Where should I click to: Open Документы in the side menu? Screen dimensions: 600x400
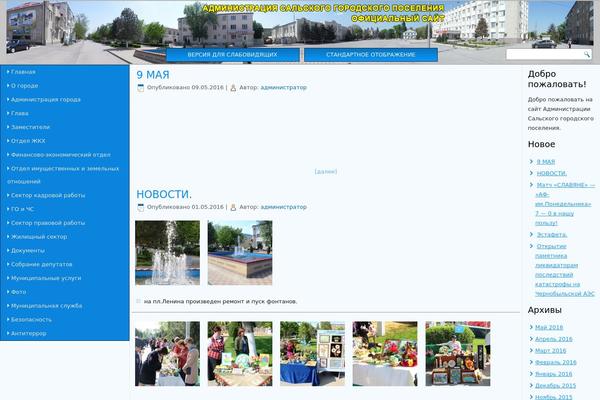(x=28, y=251)
